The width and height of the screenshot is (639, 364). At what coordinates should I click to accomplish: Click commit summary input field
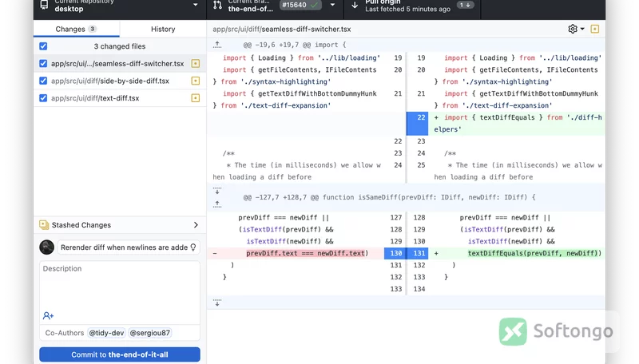click(128, 247)
